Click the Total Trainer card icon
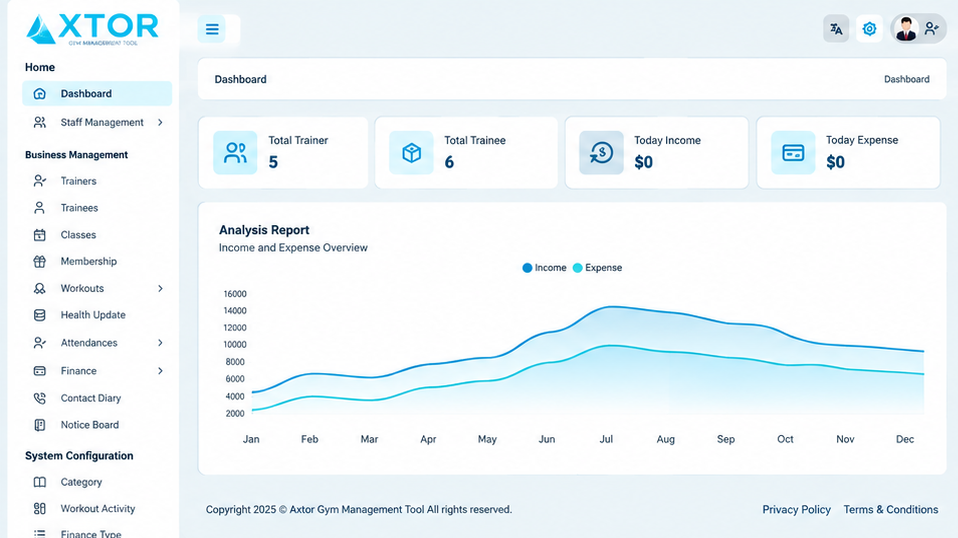This screenshot has height=538, width=958. pos(235,153)
